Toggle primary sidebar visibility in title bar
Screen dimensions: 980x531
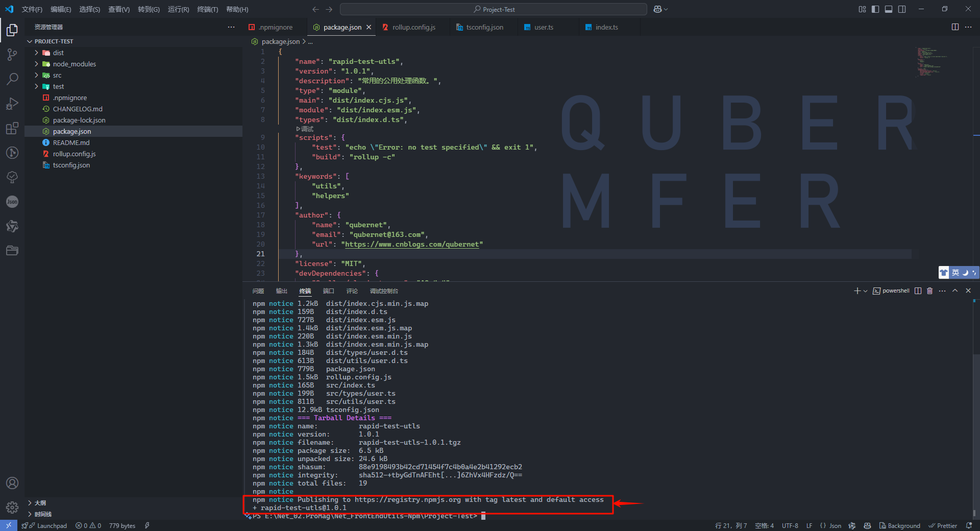[875, 9]
